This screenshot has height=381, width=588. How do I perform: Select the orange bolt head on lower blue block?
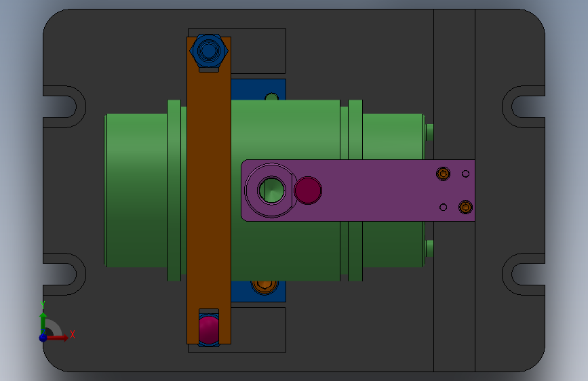pyautogui.click(x=264, y=287)
